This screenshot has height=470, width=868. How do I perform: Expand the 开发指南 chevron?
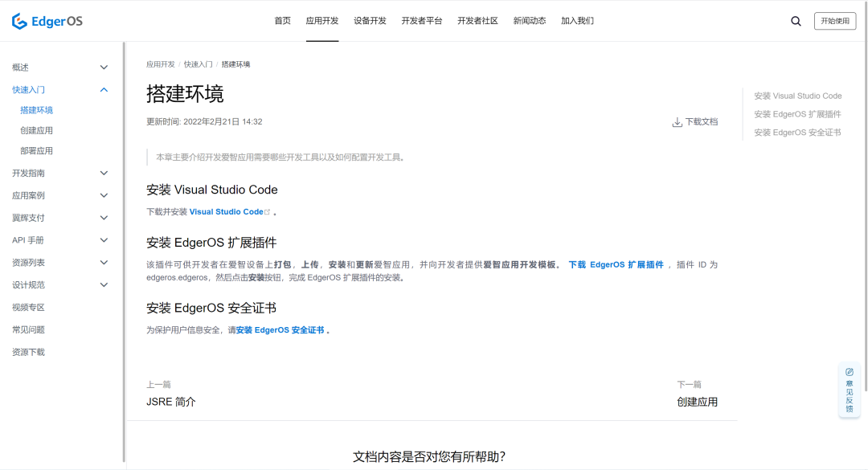coord(104,174)
